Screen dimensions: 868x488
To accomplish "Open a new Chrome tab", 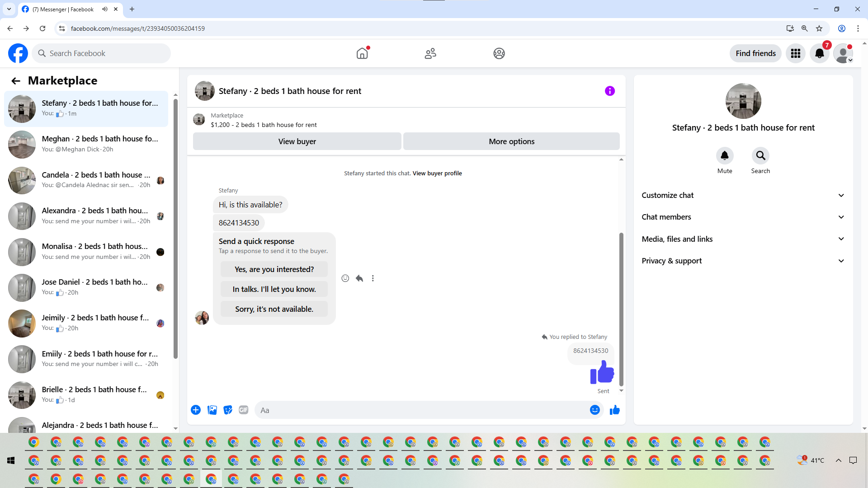I will pos(132,9).
